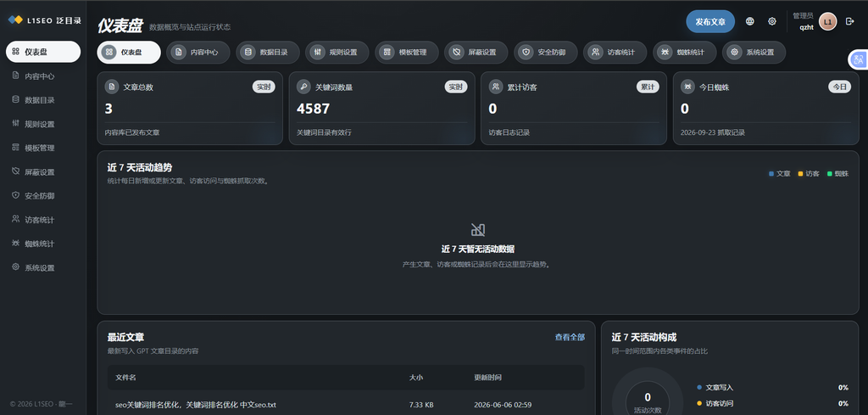Switch to the 模板管理 top tab
The height and width of the screenshot is (415, 868).
(x=407, y=53)
